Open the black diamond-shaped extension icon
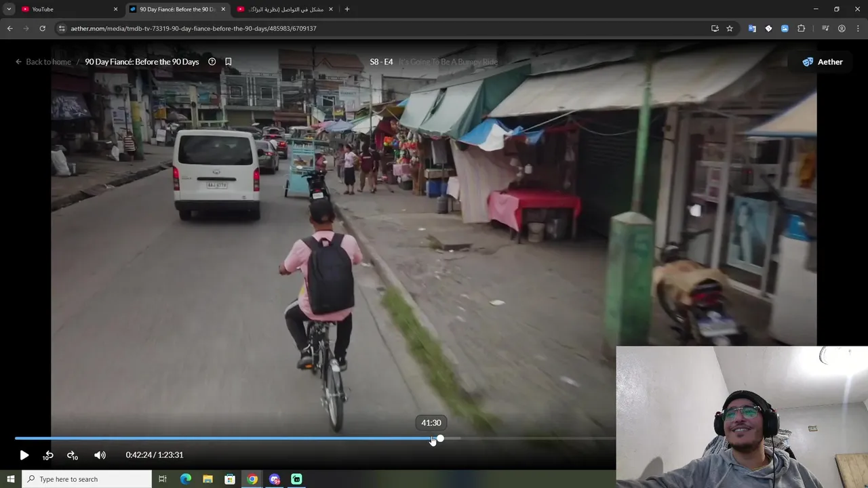The height and width of the screenshot is (488, 868). tap(768, 28)
